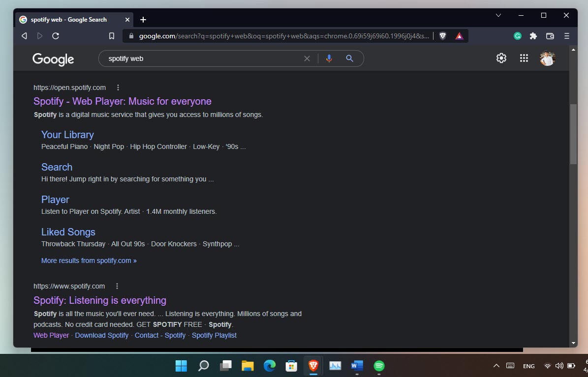Click the Web Player link
This screenshot has height=377, width=588.
[51, 335]
